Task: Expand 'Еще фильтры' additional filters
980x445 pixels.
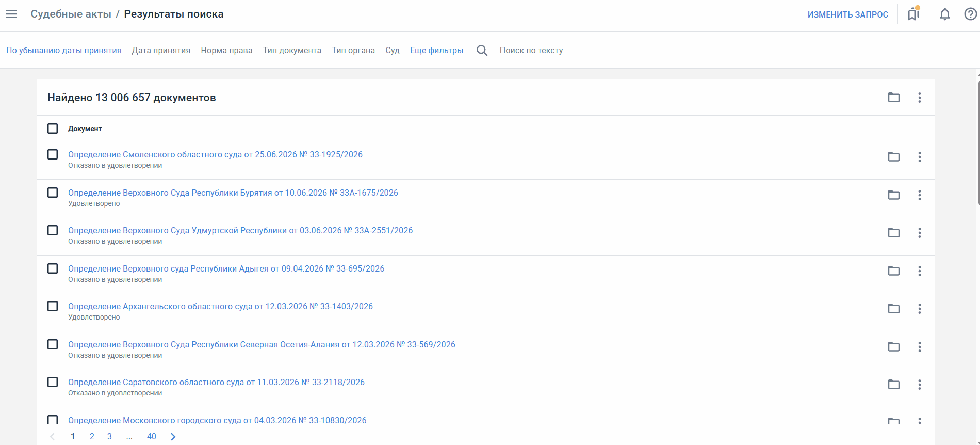Action: [436, 51]
